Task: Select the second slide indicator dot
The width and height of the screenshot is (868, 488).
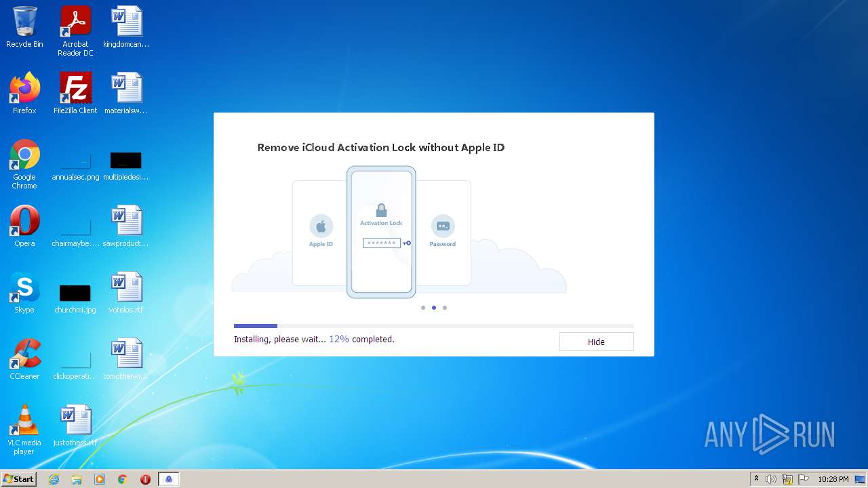Action: 434,308
